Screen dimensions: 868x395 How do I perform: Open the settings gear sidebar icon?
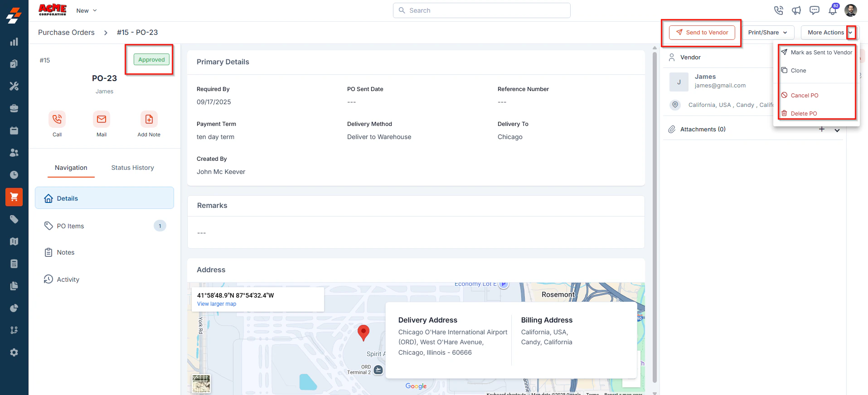[x=14, y=352]
